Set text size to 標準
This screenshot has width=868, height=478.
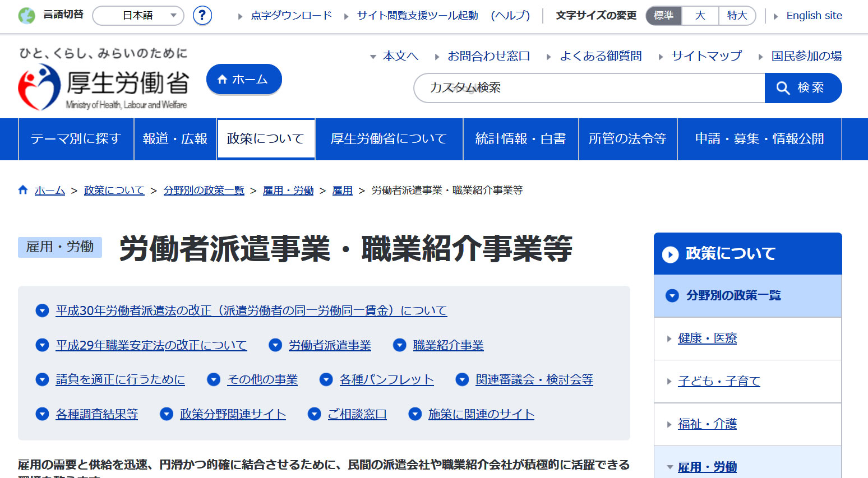[x=664, y=16]
